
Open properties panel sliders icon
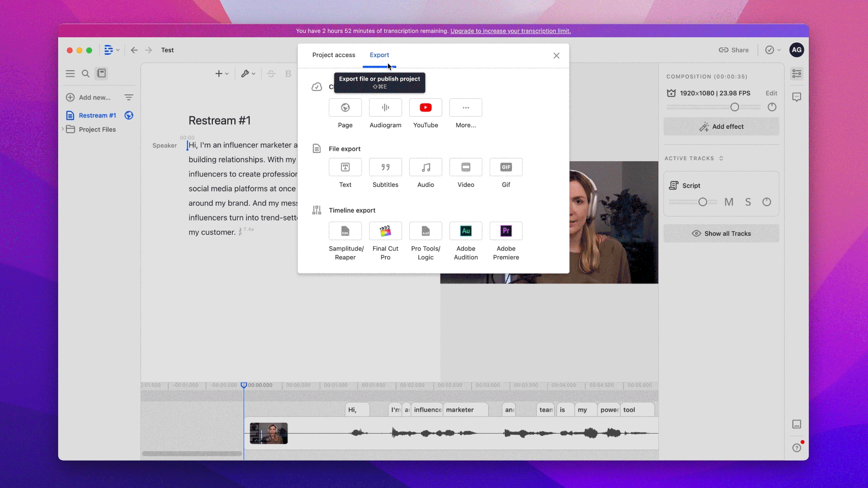(x=797, y=73)
